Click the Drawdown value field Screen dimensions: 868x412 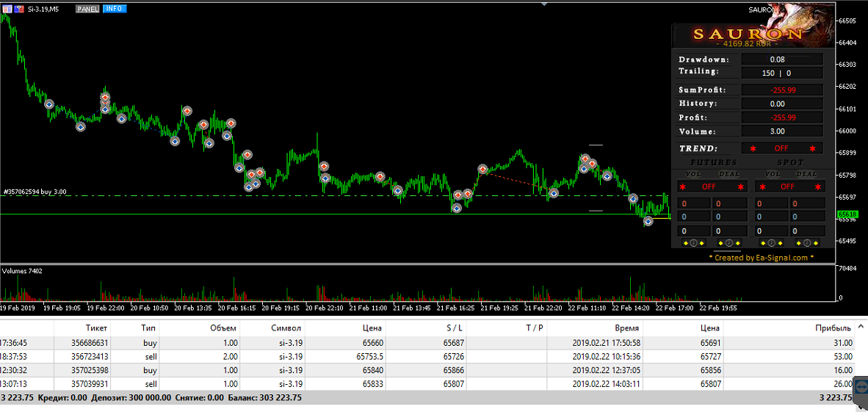(781, 59)
